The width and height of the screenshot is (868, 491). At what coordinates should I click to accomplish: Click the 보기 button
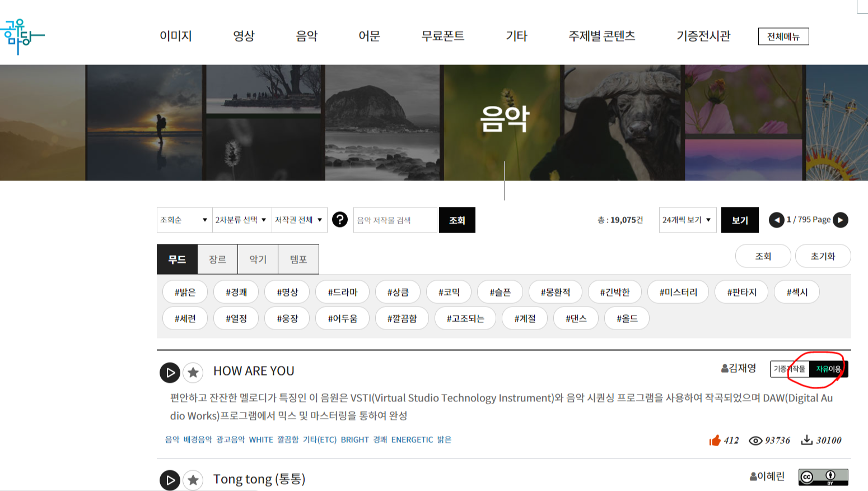740,220
